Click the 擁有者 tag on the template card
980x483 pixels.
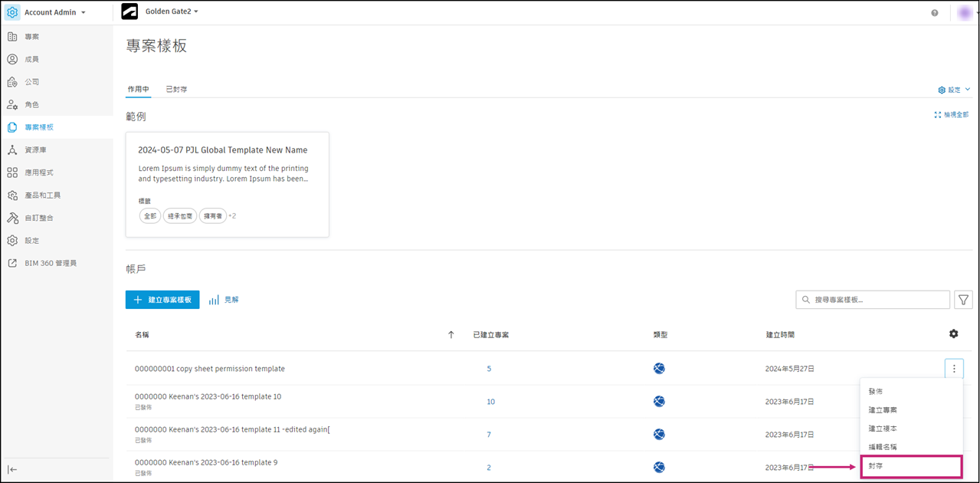(212, 216)
